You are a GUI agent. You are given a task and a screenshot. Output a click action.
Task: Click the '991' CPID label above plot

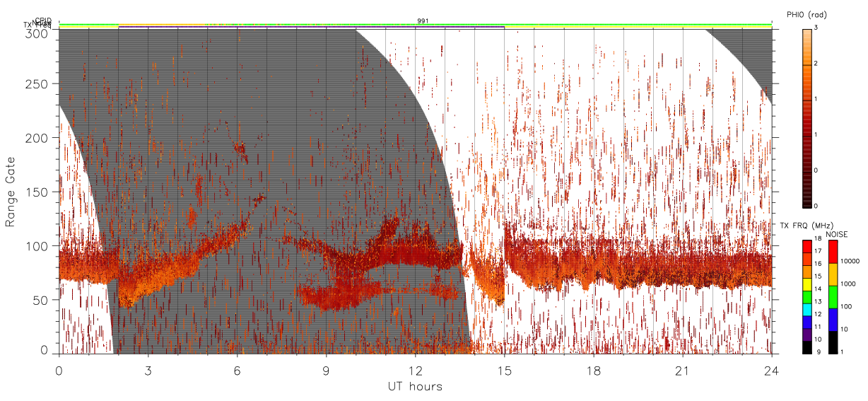click(423, 21)
